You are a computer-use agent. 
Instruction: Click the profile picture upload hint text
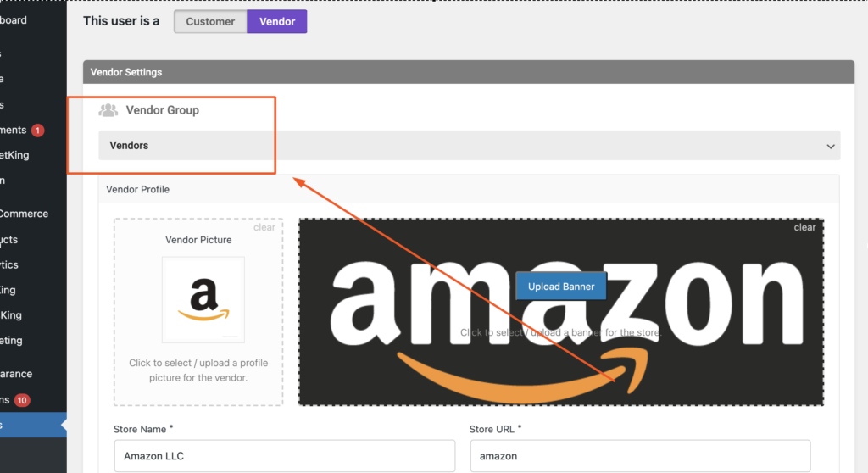click(x=198, y=370)
